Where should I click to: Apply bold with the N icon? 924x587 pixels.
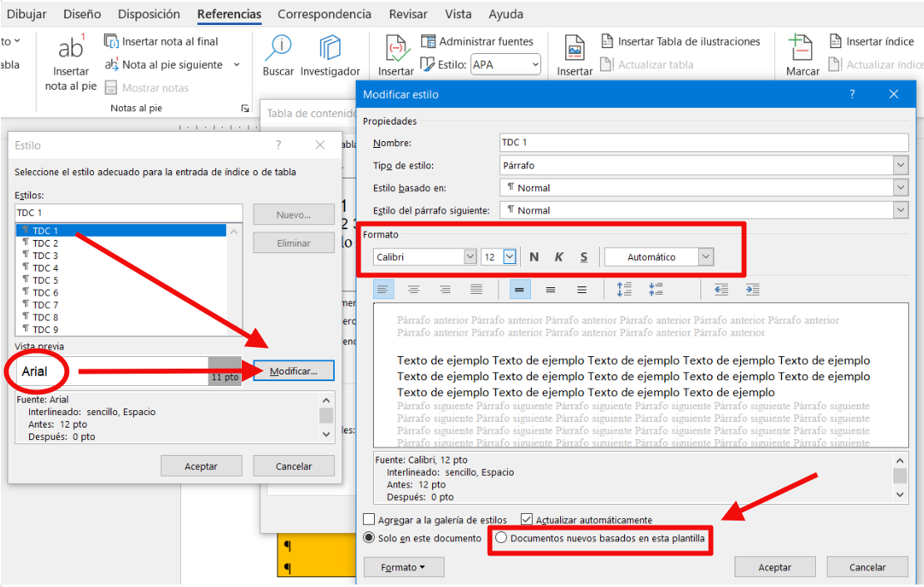pos(533,257)
